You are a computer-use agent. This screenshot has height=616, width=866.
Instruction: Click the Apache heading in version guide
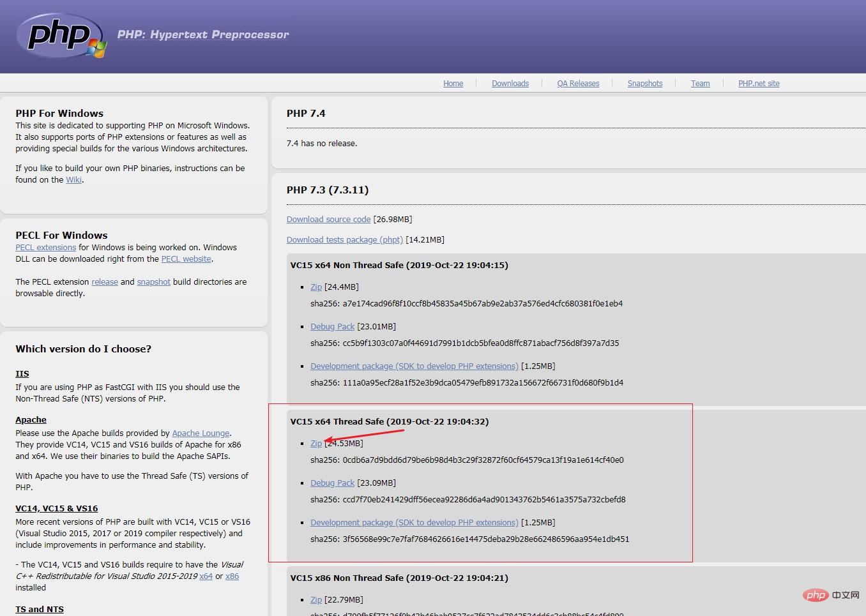click(x=31, y=420)
